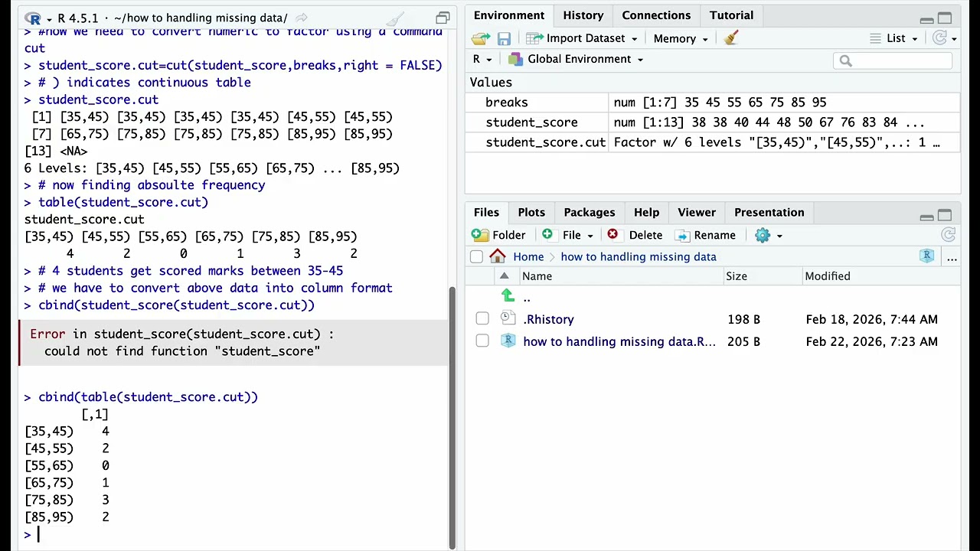Maximize the Files pane
Image resolution: width=980 pixels, height=551 pixels.
click(945, 216)
